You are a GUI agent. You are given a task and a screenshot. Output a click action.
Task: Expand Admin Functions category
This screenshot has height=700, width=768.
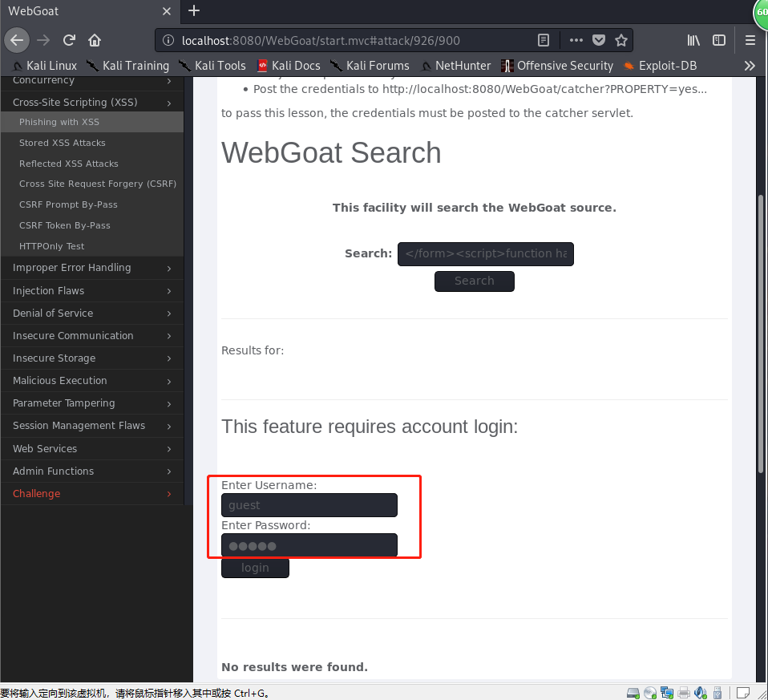pyautogui.click(x=92, y=471)
